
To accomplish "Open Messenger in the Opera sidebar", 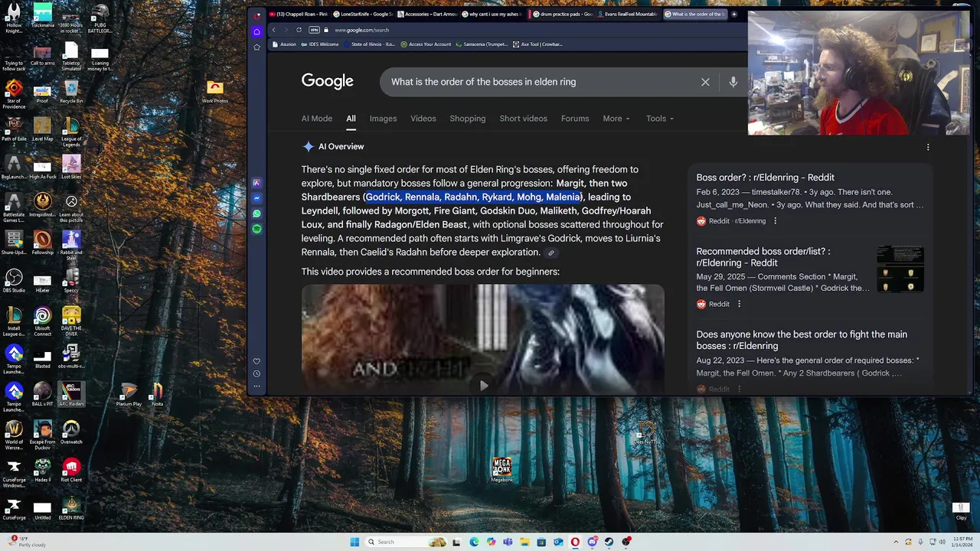I will pyautogui.click(x=256, y=198).
